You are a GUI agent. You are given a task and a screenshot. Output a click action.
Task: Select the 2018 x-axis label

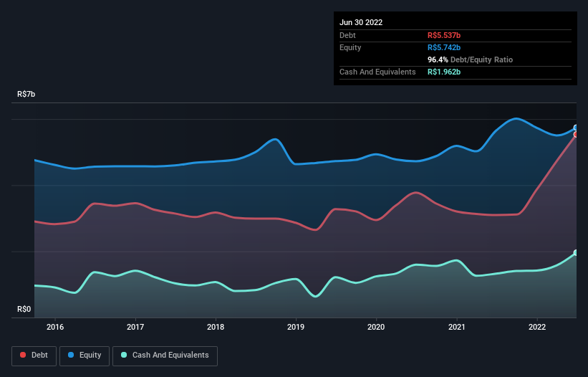pyautogui.click(x=216, y=328)
